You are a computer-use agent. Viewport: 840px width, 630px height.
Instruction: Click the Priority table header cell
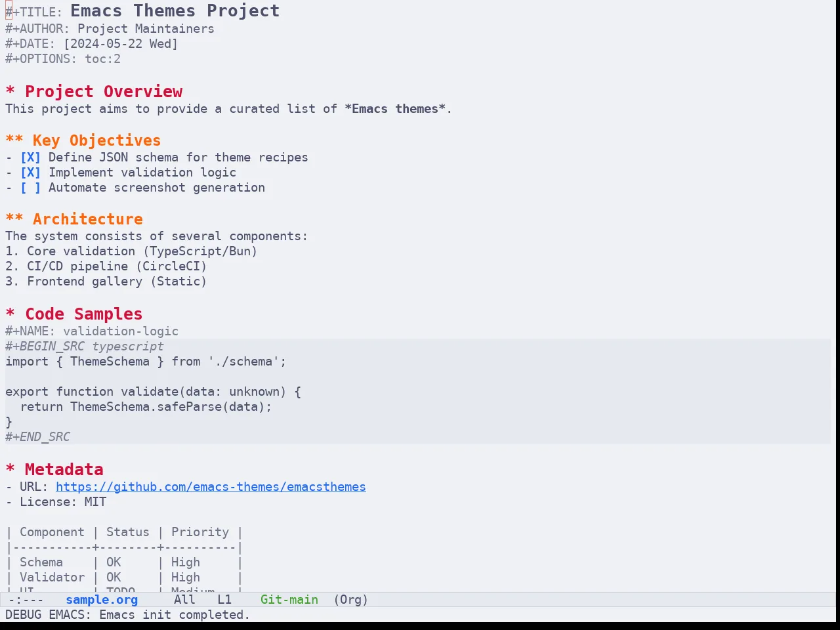click(x=200, y=532)
